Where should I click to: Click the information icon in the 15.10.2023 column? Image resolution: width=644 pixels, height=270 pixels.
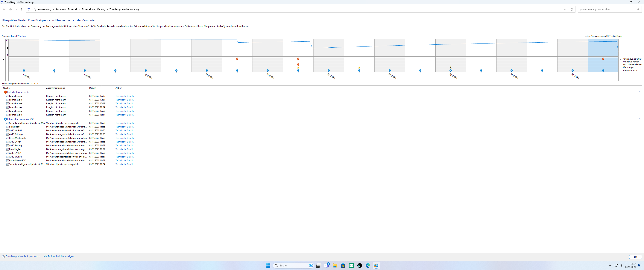[x=24, y=71]
